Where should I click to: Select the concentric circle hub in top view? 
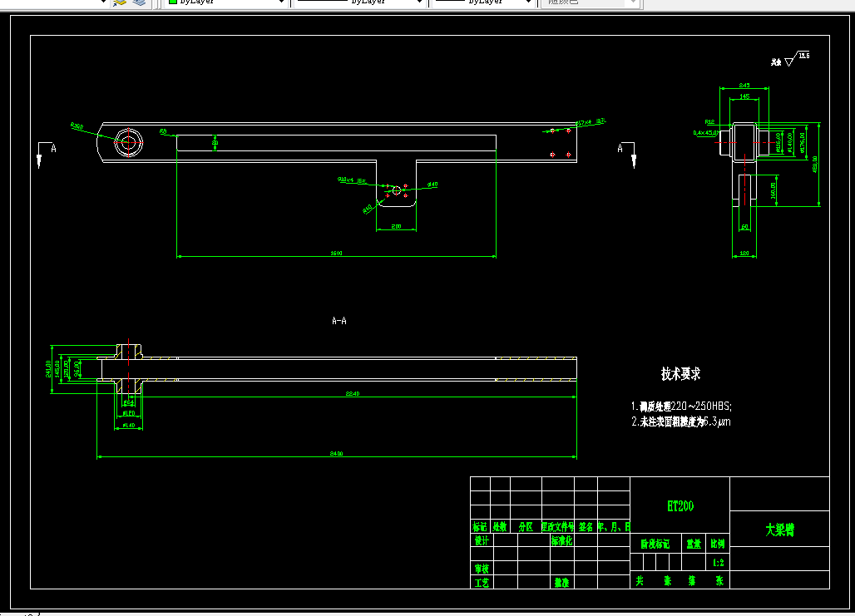coord(128,142)
